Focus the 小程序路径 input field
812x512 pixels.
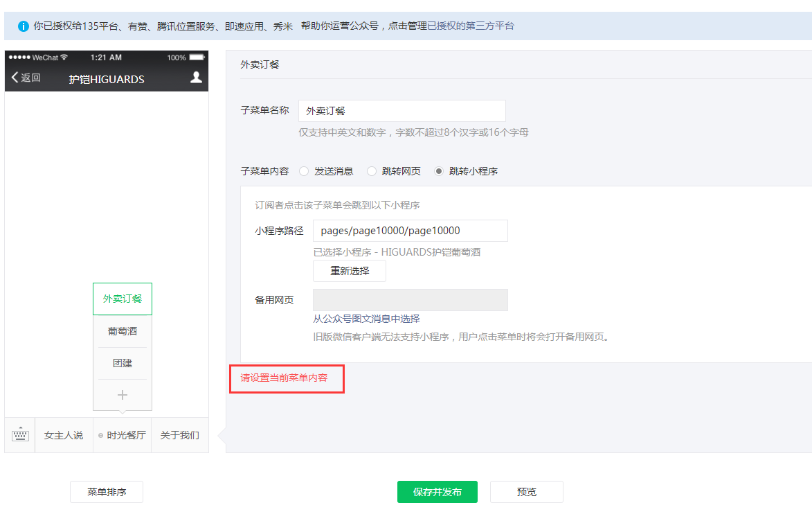point(410,231)
